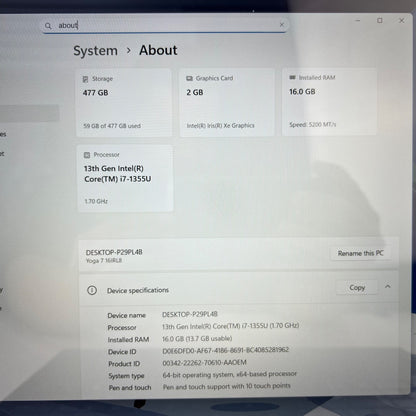Collapse the Device specifications section
Viewport: 416px width, 416px height.
pos(388,286)
